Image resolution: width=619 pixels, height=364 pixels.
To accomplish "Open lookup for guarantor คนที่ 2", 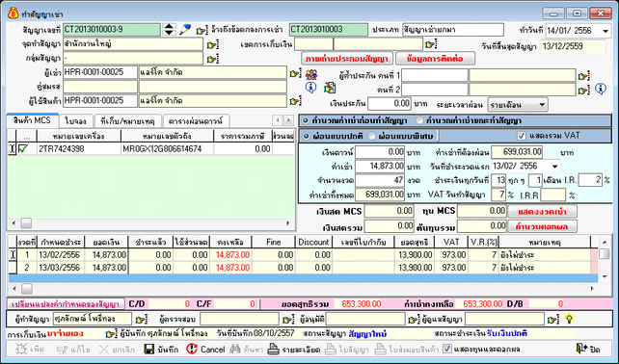I will pyautogui.click(x=583, y=90).
